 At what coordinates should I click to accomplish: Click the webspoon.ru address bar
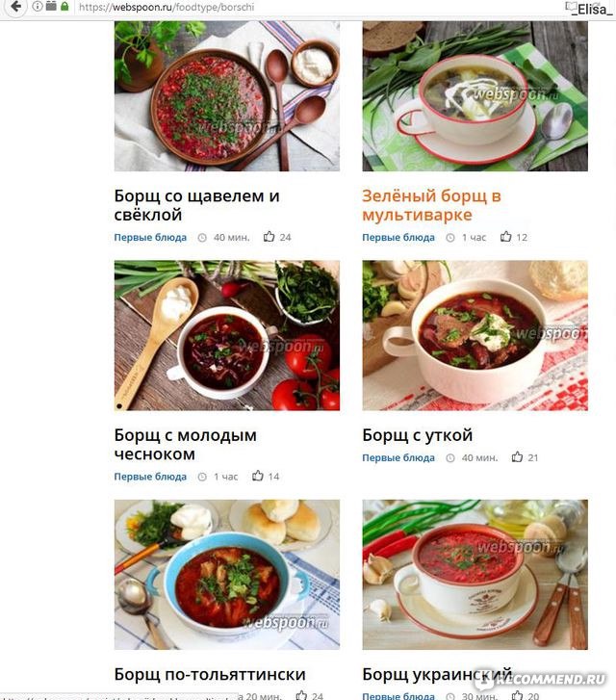pyautogui.click(x=313, y=7)
